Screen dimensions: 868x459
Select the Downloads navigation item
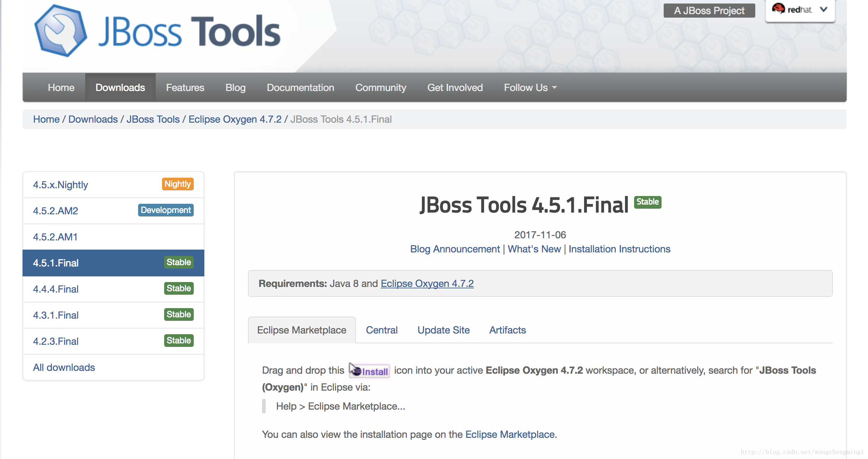120,87
